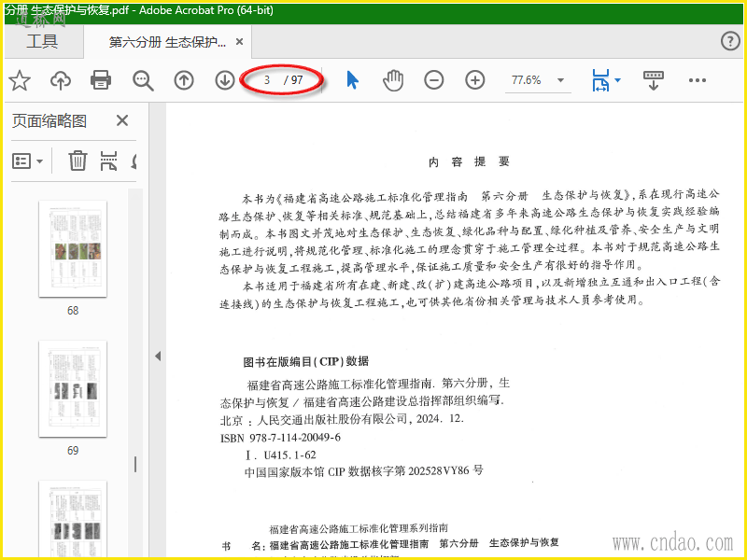Click the rotate pages icon in thumbnail panel
747x560 pixels.
tap(134, 161)
